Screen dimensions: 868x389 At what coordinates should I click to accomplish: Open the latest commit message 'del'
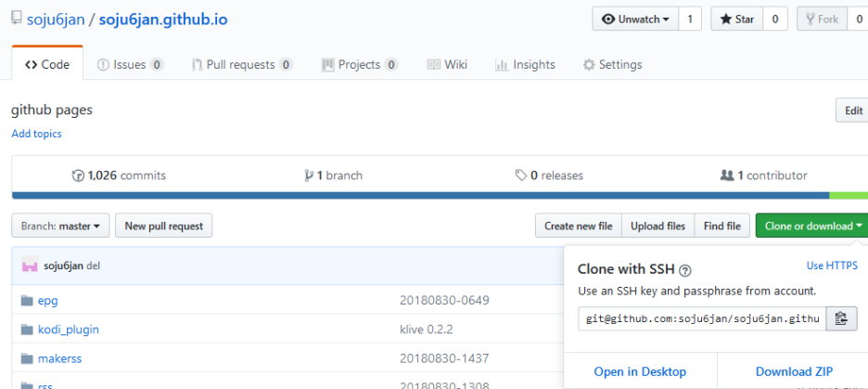click(x=93, y=266)
